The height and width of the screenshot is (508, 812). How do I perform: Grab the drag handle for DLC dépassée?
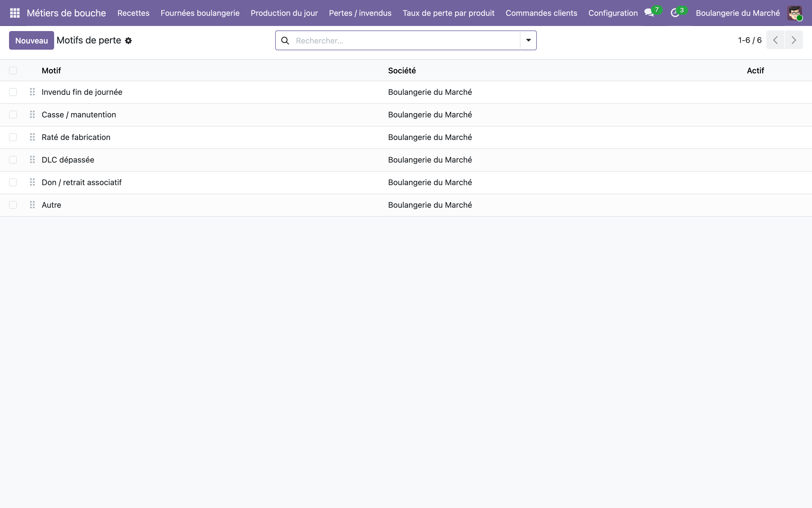click(x=32, y=159)
